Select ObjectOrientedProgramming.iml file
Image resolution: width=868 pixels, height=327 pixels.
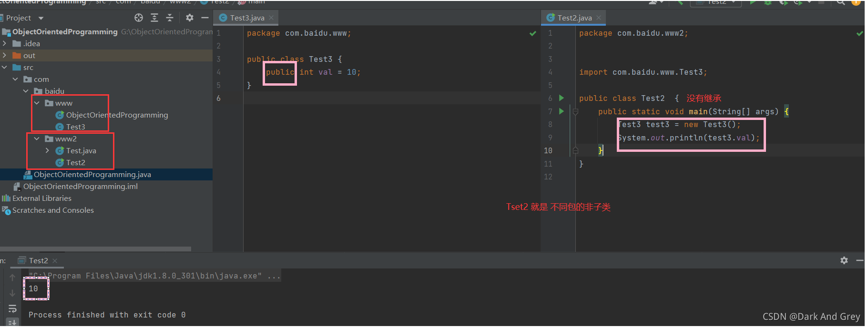80,186
